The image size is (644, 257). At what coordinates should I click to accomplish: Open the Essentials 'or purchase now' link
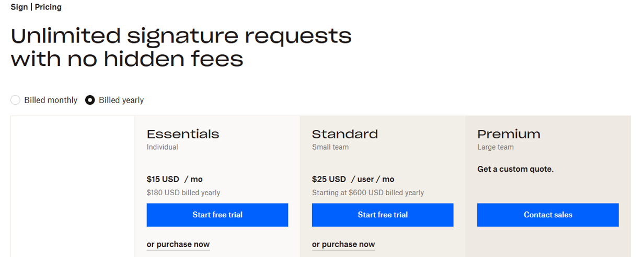click(x=178, y=244)
